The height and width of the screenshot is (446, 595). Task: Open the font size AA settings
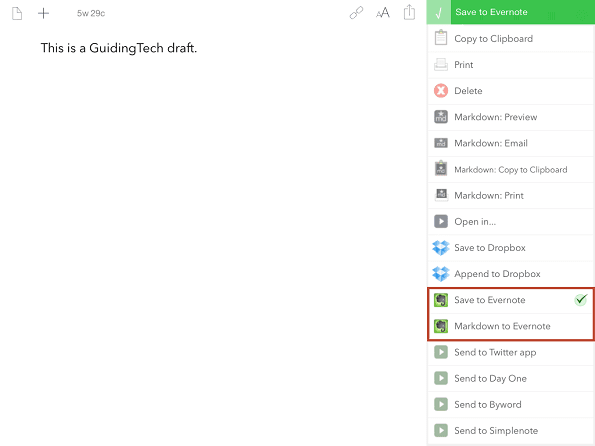(383, 13)
